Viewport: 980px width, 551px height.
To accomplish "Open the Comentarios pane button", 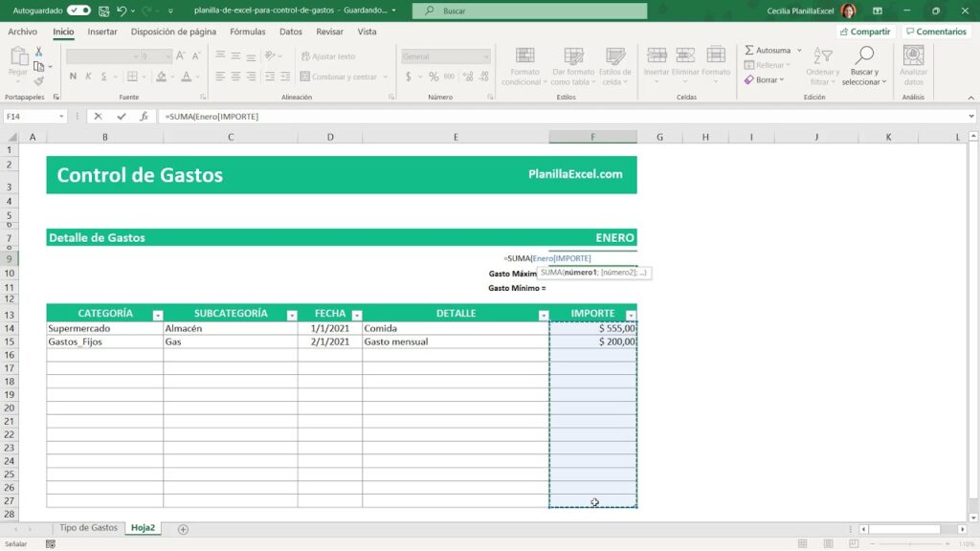I will coord(935,32).
